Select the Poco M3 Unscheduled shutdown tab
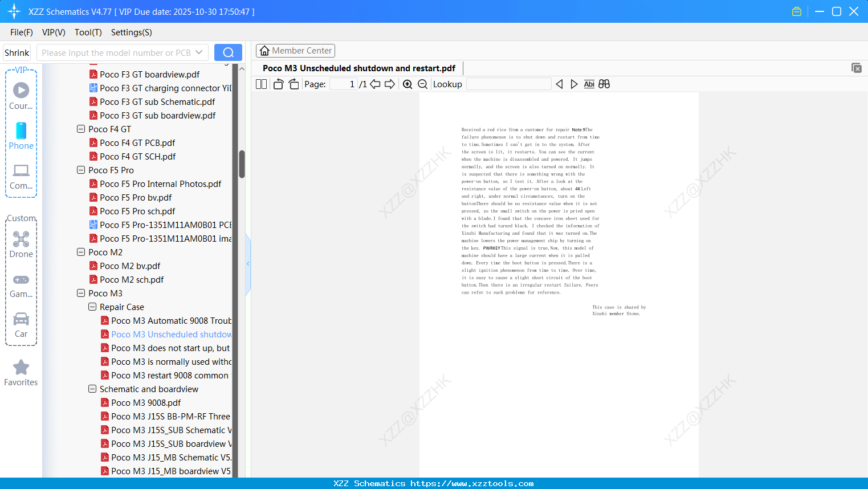This screenshot has width=868, height=489. tap(359, 68)
